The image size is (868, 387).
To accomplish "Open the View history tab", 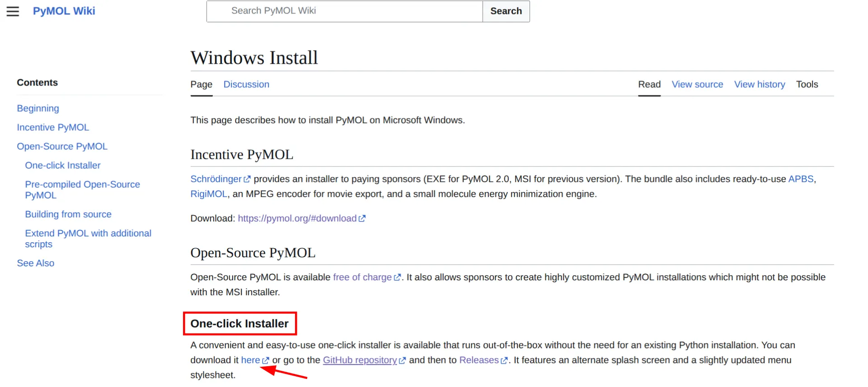I will pos(760,85).
